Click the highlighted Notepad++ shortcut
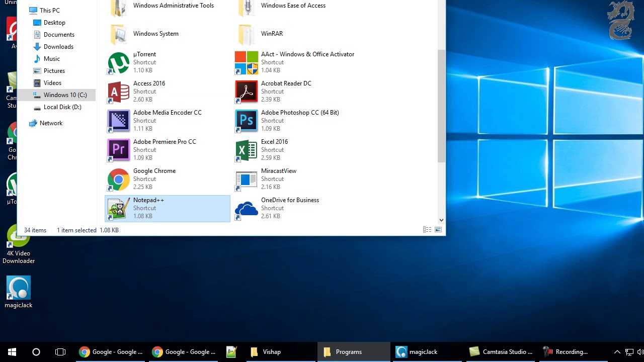 coord(168,208)
